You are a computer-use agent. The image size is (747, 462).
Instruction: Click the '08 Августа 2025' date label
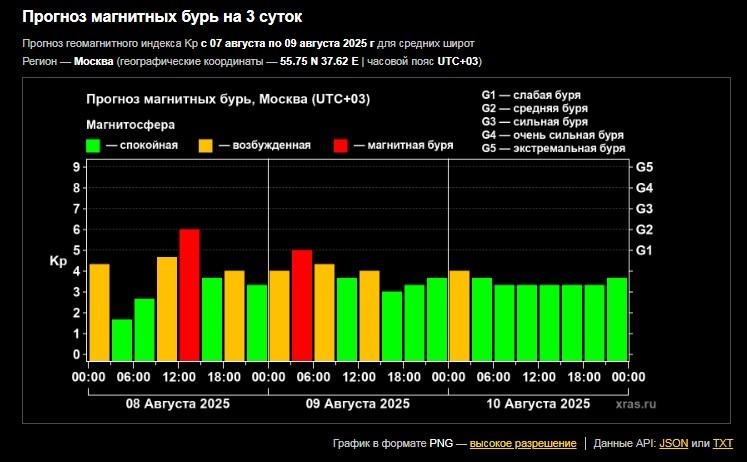(178, 404)
